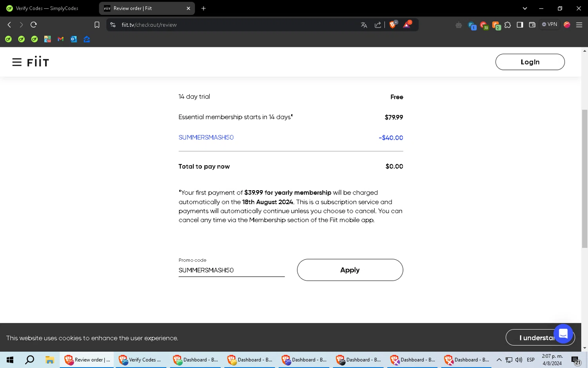The width and height of the screenshot is (588, 368).
Task: Click the Free trial price label
Action: (397, 97)
